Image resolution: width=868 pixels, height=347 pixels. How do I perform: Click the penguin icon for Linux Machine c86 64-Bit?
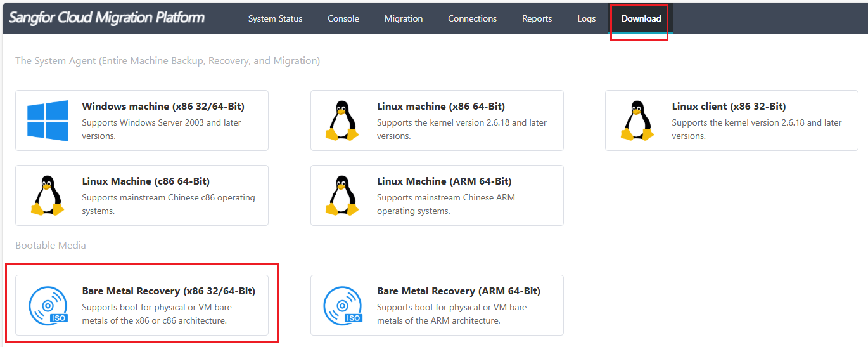point(48,195)
